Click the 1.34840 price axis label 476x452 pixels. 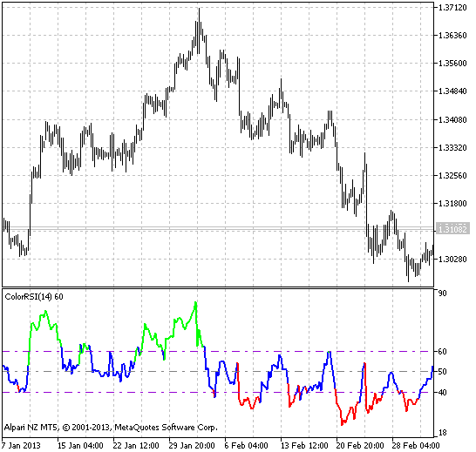coord(452,91)
